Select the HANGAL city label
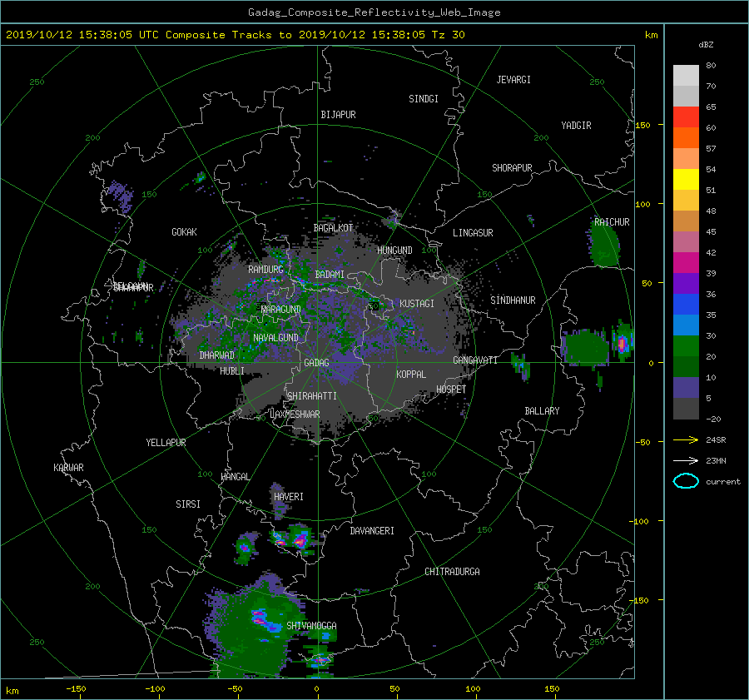 click(235, 476)
